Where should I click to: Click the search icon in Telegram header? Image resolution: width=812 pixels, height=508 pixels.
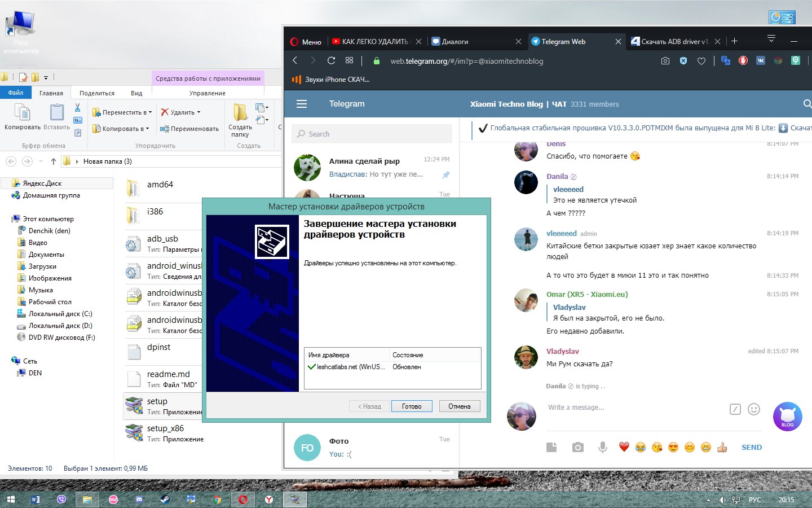[807, 104]
